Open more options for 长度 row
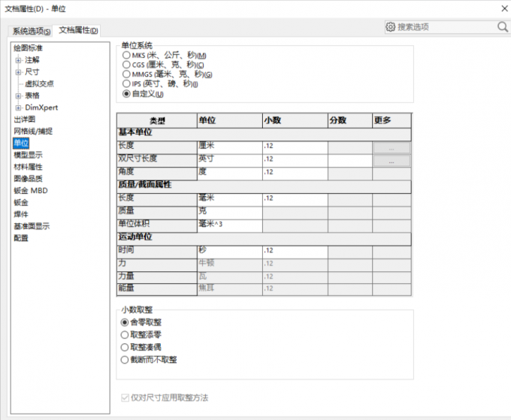The image size is (511, 420). click(x=392, y=148)
